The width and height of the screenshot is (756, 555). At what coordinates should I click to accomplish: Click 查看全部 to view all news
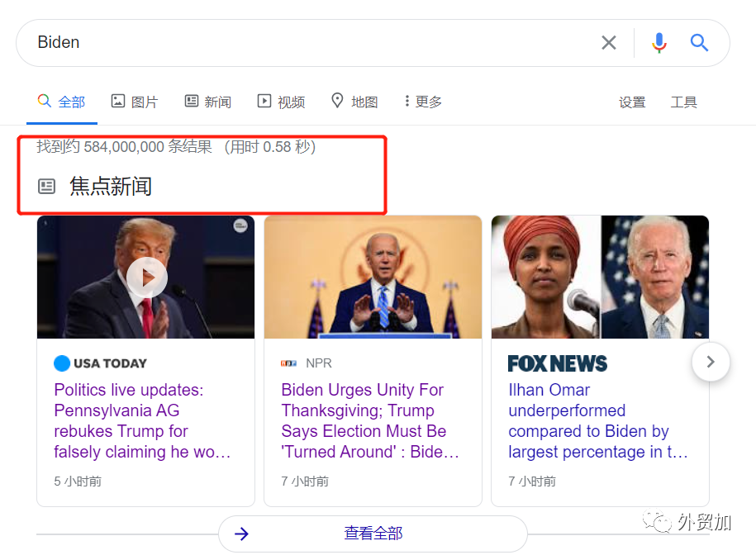tap(373, 534)
